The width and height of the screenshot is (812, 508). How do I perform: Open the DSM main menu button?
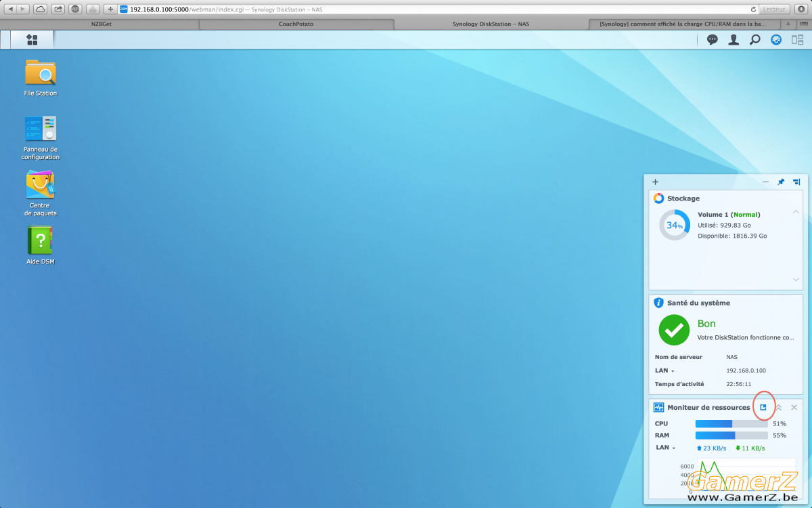point(32,40)
